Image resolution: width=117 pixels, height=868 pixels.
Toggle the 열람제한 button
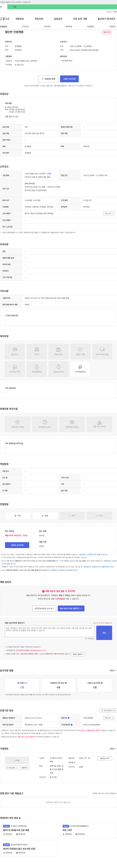tap(24, 768)
